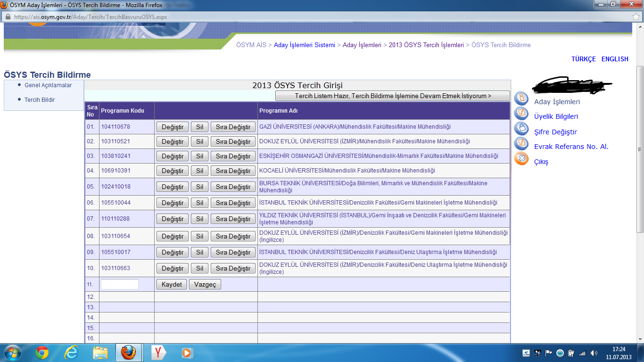Click Sıra Değiştir for Kocaeli Üniversitesi row
Viewport: 644px width, 362px height.
pyautogui.click(x=233, y=171)
